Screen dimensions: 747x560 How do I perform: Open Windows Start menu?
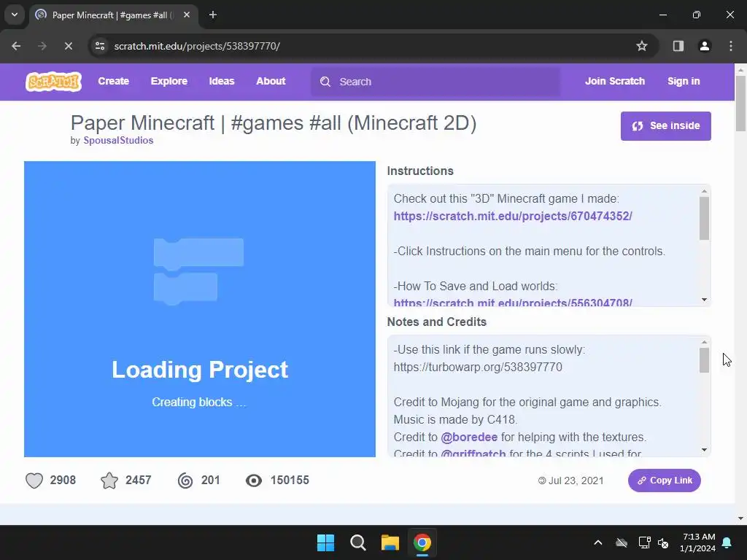(326, 542)
